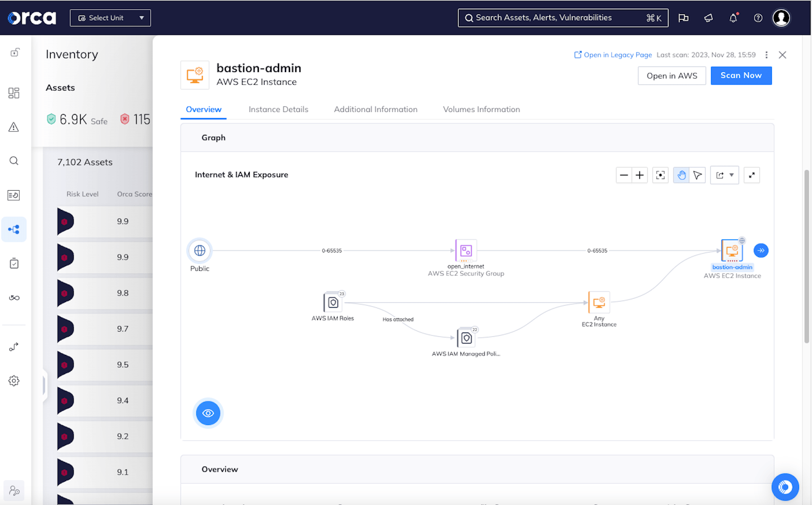The width and height of the screenshot is (812, 505).
Task: Open the Select Unit dropdown
Action: coord(110,18)
